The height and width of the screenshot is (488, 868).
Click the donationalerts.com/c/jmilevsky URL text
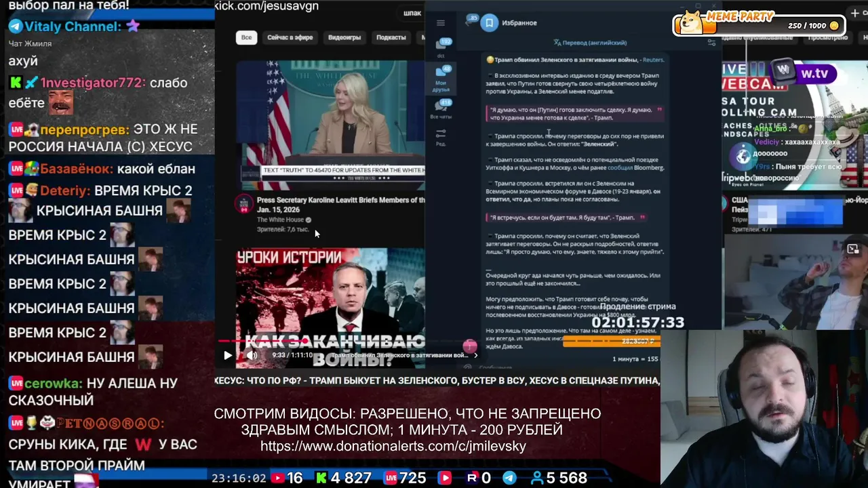tap(393, 446)
